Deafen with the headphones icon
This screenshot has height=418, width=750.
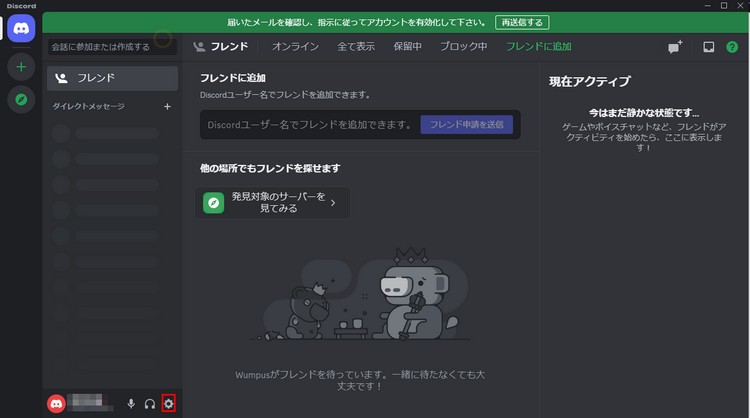pyautogui.click(x=150, y=404)
